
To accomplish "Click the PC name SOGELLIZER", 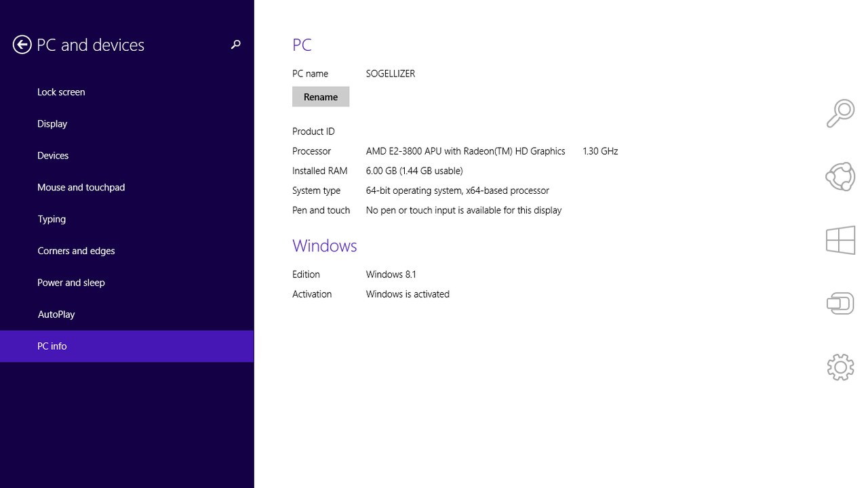I will [391, 74].
